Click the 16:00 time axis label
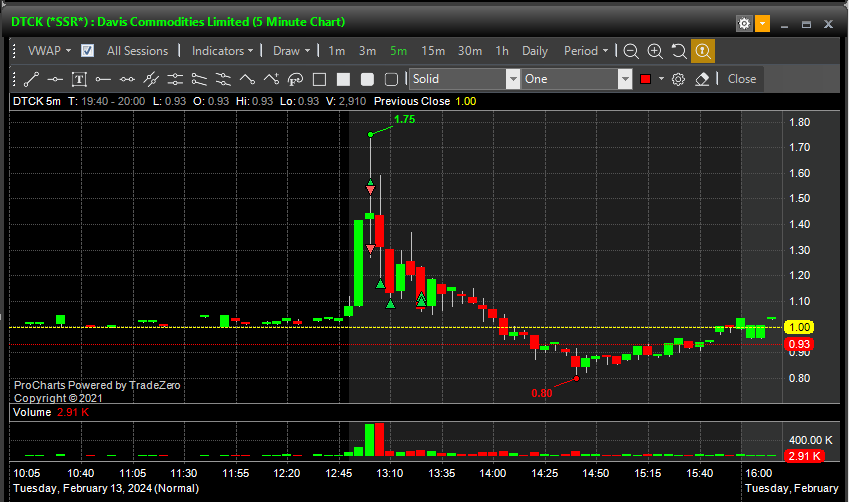 (758, 473)
